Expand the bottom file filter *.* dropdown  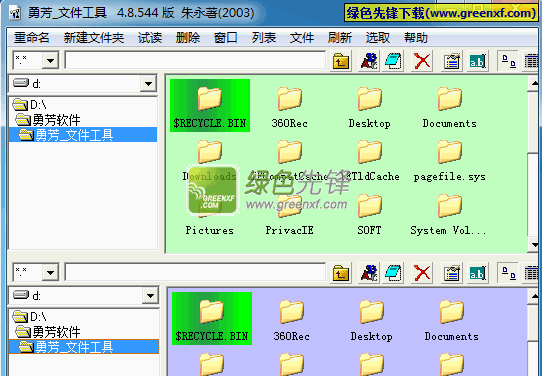click(x=50, y=273)
